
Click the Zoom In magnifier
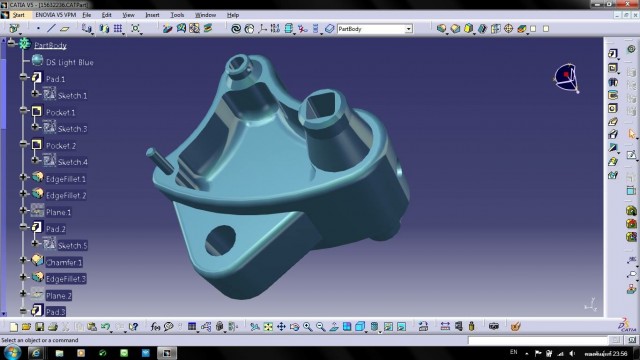pos(307,327)
